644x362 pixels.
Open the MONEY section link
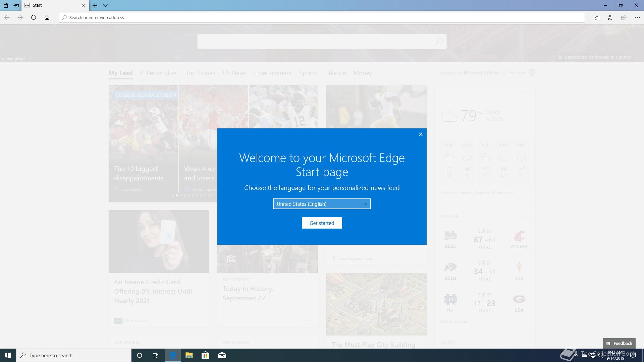tap(451, 342)
